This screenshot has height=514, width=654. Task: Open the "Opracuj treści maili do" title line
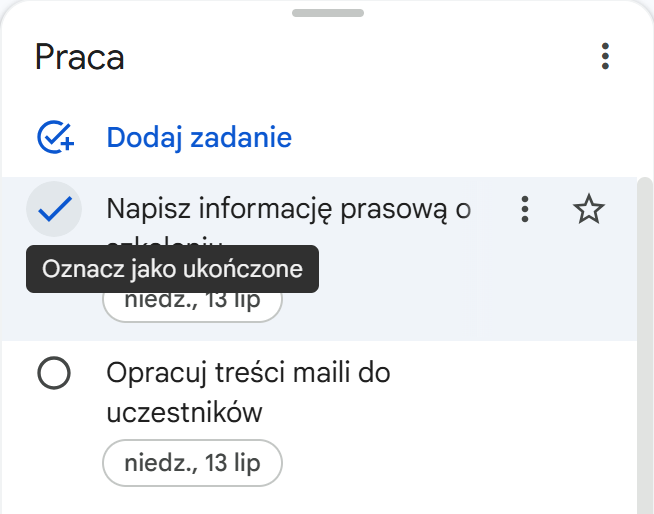click(248, 374)
